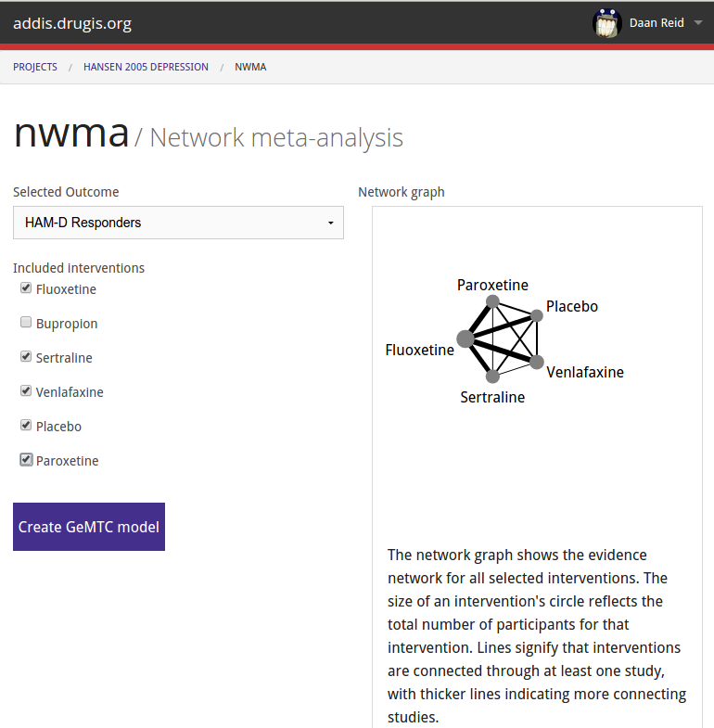Uncheck the Fluoxetine intervention checkbox
This screenshot has width=714, height=728.
(26, 287)
